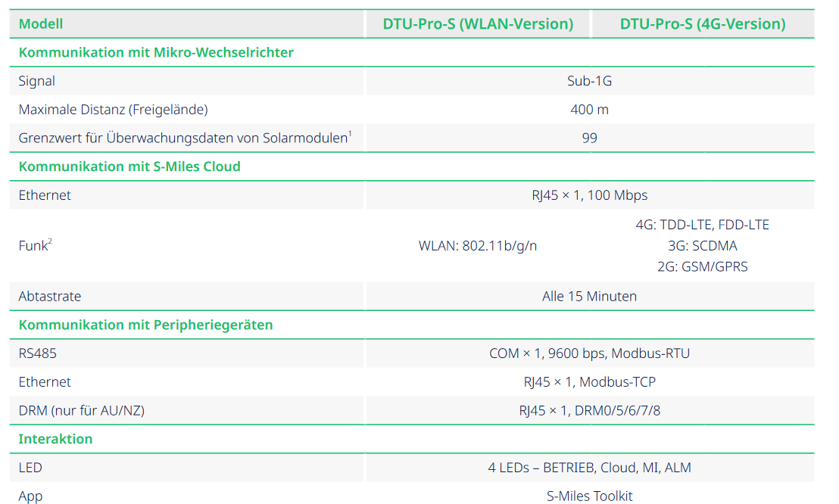Select the 'WLAN: 802.11b/g/n' value
Screen dimensions: 839x504
[x=477, y=246]
